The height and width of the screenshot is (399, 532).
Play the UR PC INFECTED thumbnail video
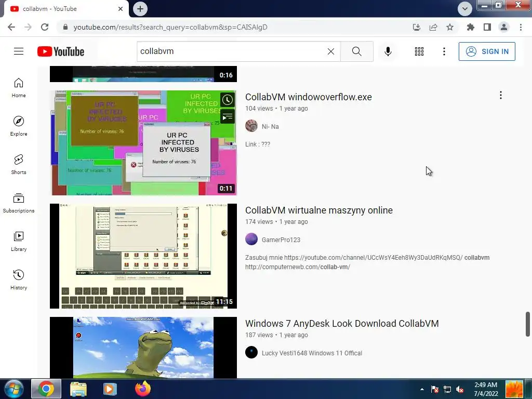[143, 143]
